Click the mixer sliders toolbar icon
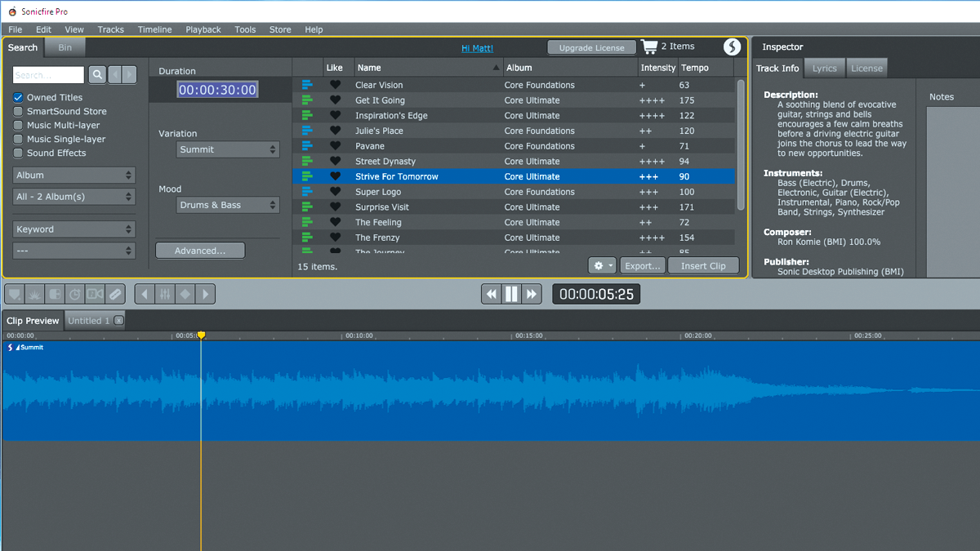This screenshot has height=551, width=980. [x=165, y=294]
